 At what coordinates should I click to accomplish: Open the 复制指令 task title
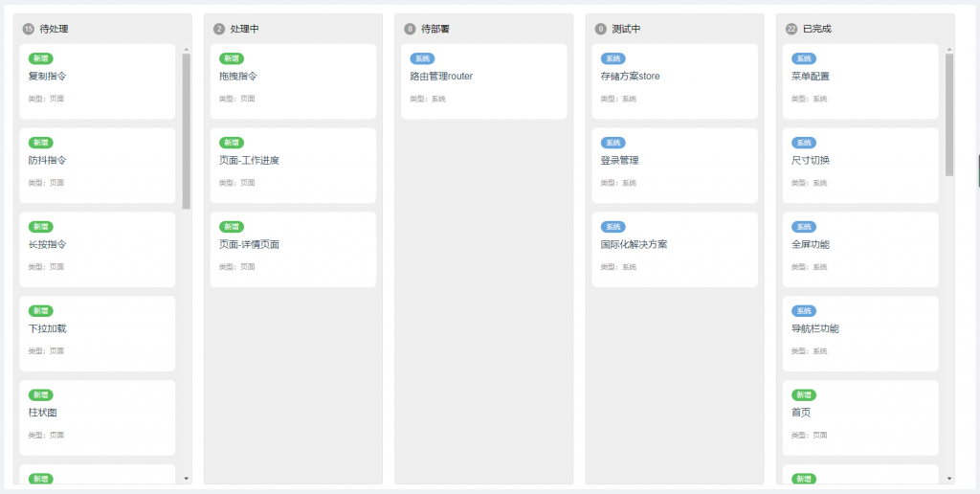48,77
